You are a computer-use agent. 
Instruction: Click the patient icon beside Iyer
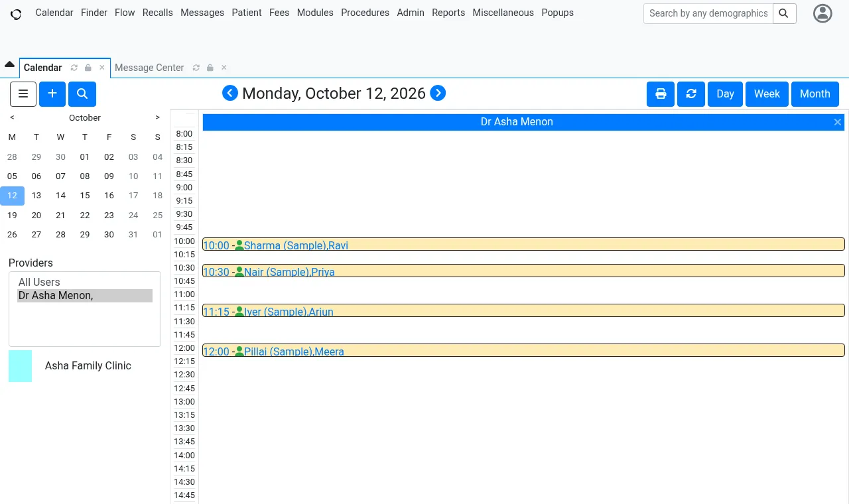(x=239, y=312)
